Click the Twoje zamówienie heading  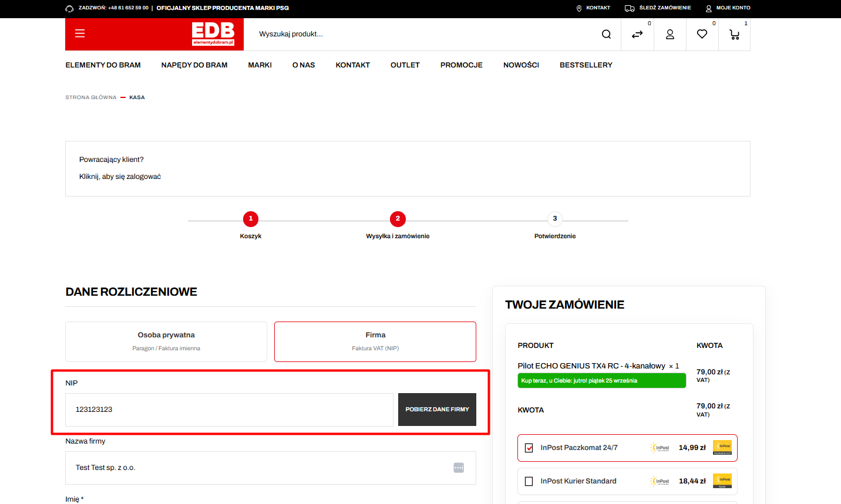(x=564, y=305)
